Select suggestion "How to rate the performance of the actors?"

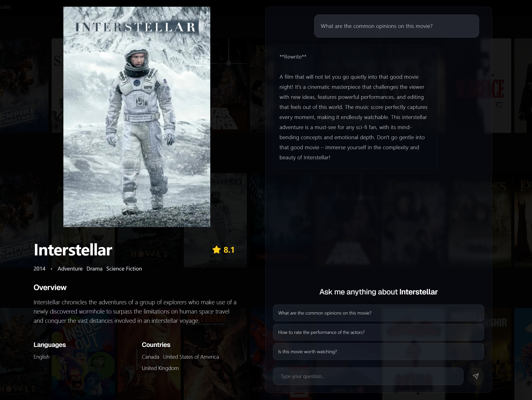point(378,332)
